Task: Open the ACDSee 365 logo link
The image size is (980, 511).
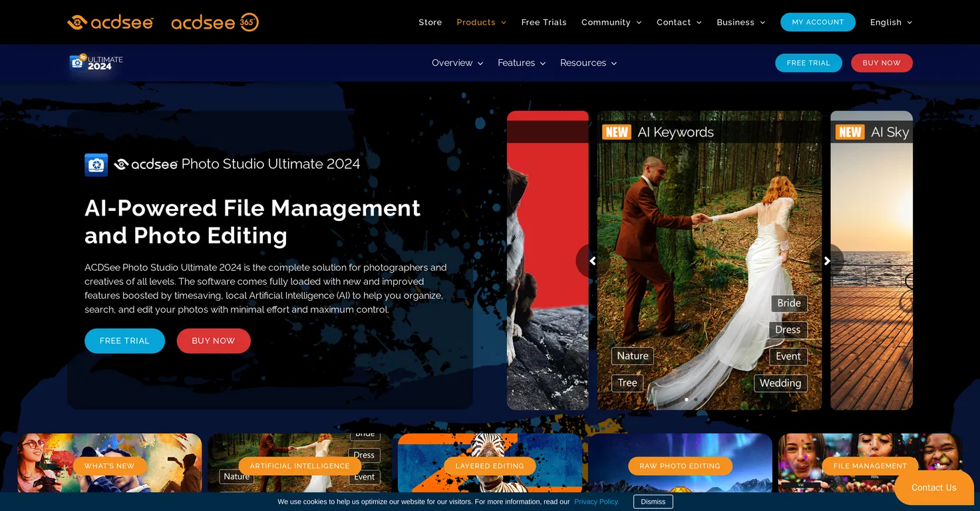Action: [215, 22]
